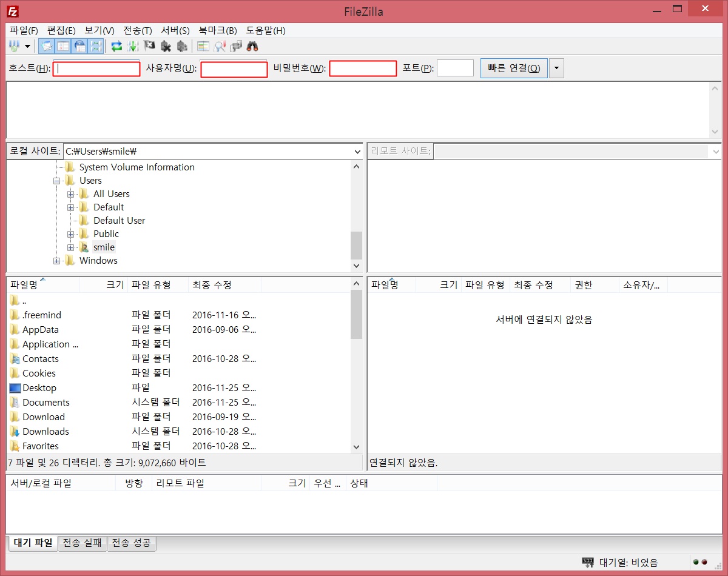
Task: Sort local files by 파일명 column
Action: [42, 284]
